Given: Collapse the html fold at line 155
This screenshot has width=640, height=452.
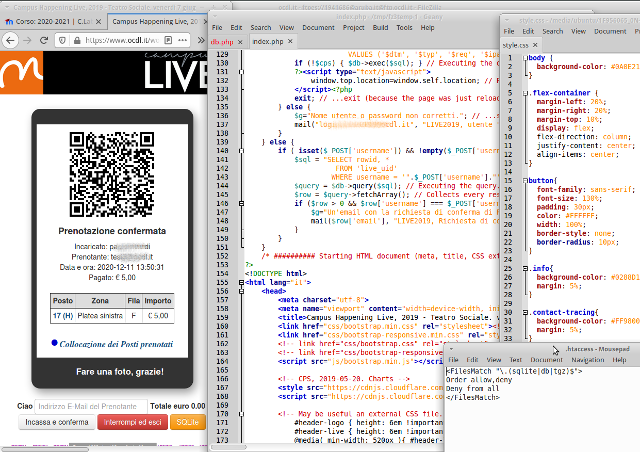Looking at the screenshot, I should click(241, 283).
